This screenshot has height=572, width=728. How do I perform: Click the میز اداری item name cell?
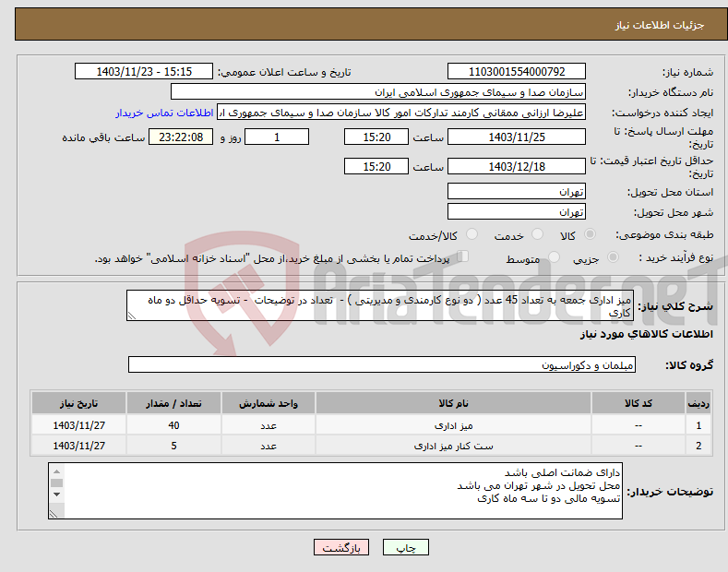[453, 424]
